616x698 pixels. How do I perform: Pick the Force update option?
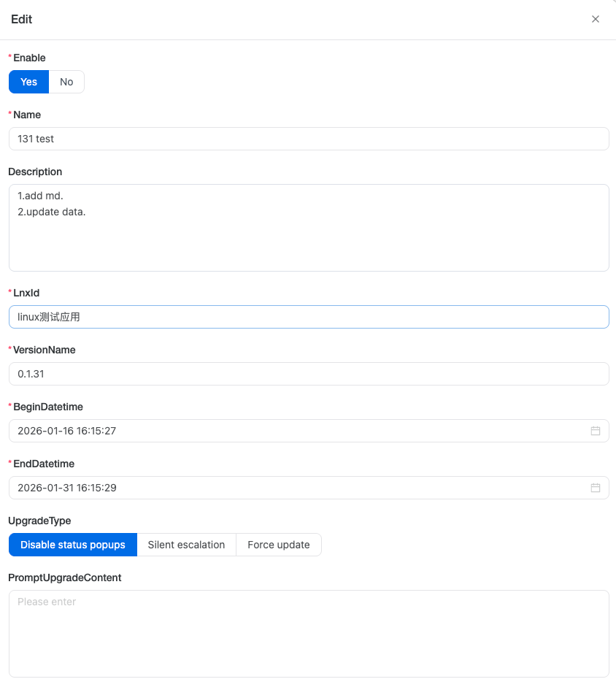click(x=279, y=545)
